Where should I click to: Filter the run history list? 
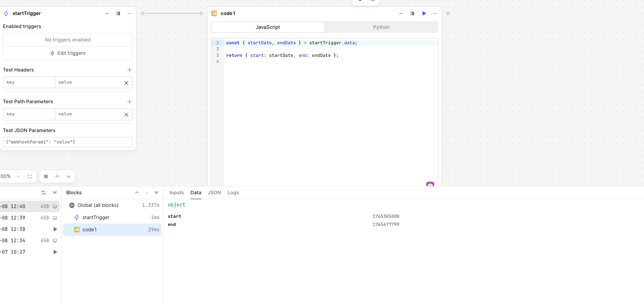[x=55, y=193]
